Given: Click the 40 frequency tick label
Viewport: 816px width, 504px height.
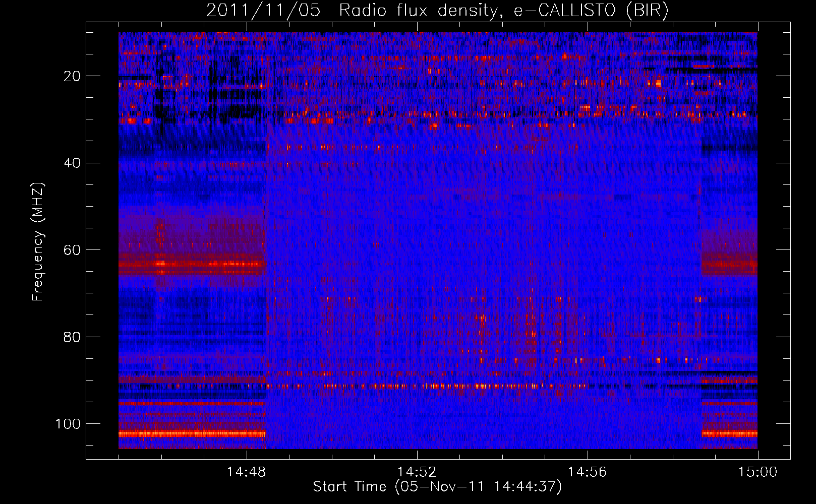Looking at the screenshot, I should (x=72, y=163).
